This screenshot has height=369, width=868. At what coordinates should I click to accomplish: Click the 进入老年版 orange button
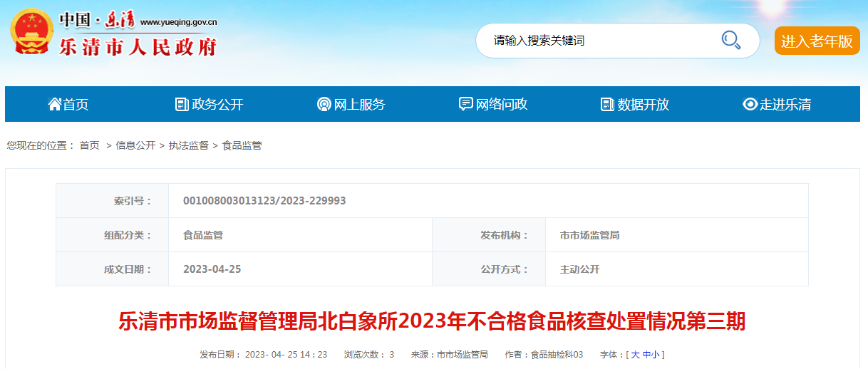click(x=817, y=41)
